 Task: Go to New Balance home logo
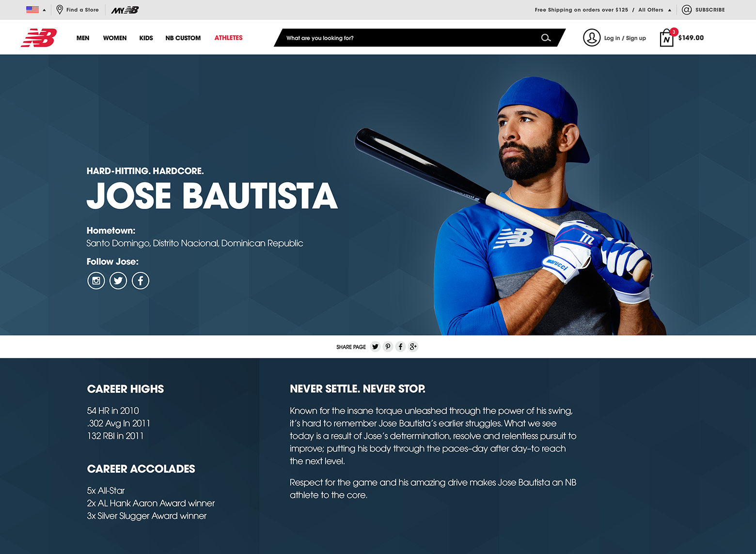pos(39,38)
